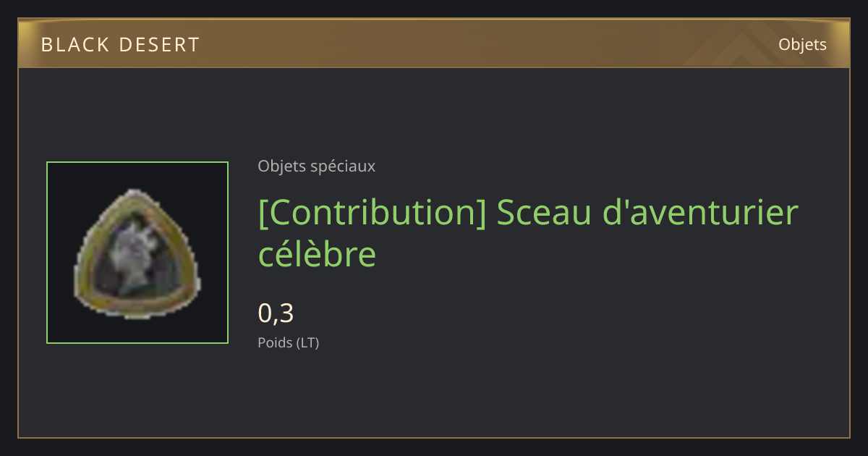Click the (LT) unit text

pyautogui.click(x=307, y=342)
